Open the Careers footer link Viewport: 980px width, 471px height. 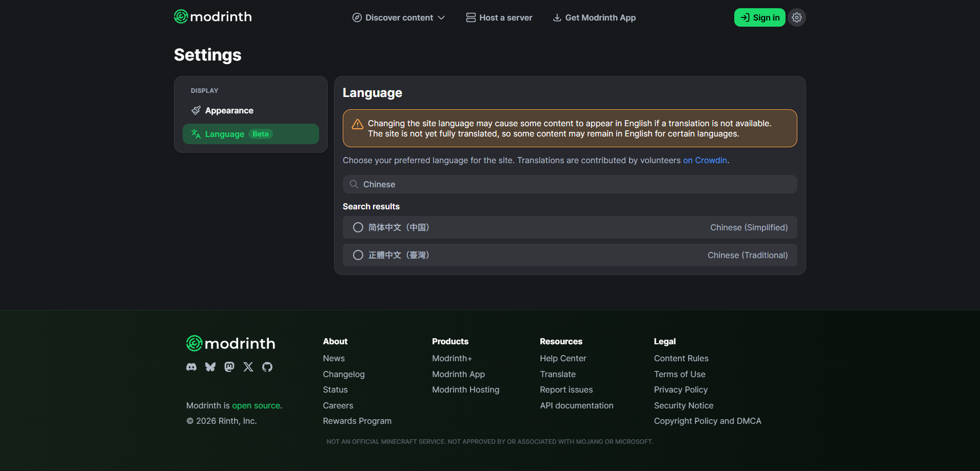tap(338, 405)
